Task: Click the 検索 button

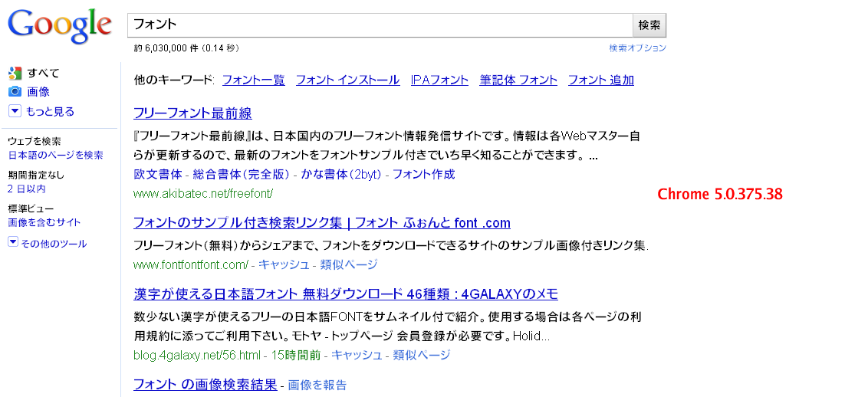Action: click(649, 25)
